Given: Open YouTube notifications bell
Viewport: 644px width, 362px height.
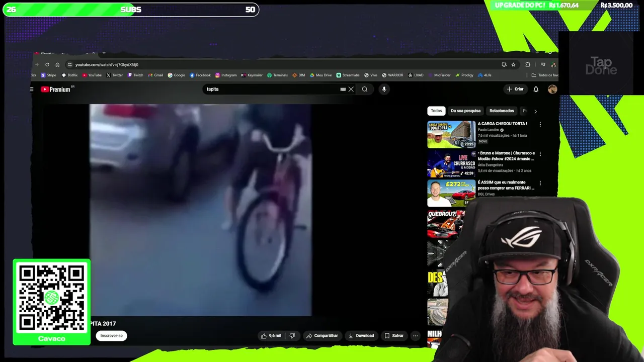Looking at the screenshot, I should 536,89.
